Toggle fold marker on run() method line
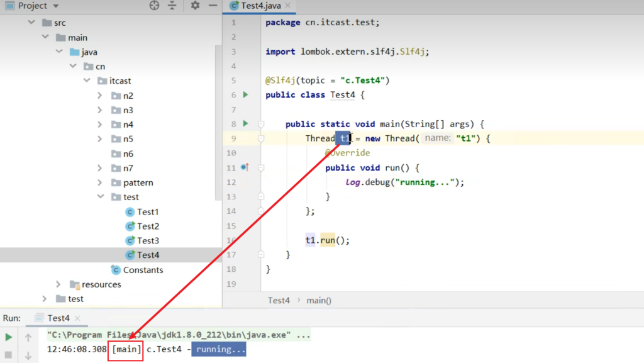The width and height of the screenshot is (644, 363). click(260, 168)
